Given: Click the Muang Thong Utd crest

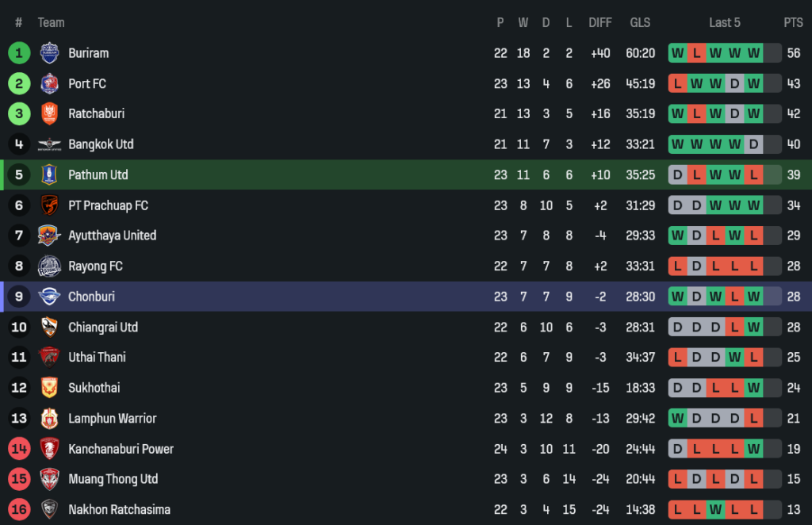Looking at the screenshot, I should (49, 479).
